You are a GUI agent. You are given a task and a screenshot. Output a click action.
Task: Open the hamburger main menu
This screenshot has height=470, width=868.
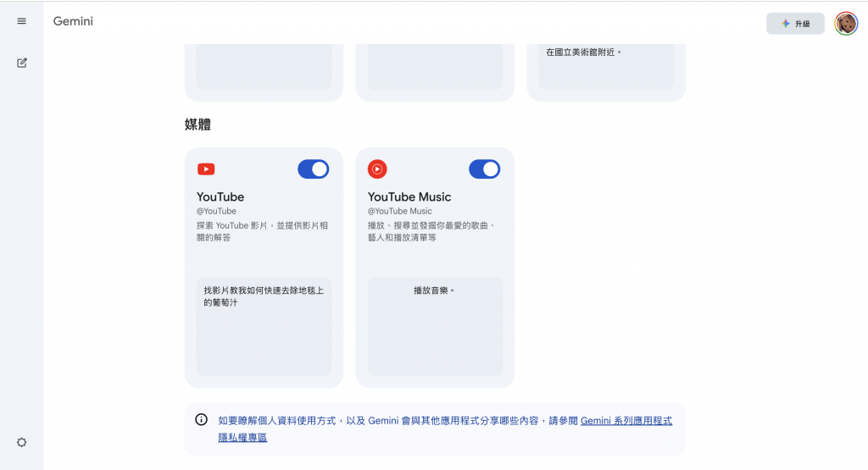(21, 21)
